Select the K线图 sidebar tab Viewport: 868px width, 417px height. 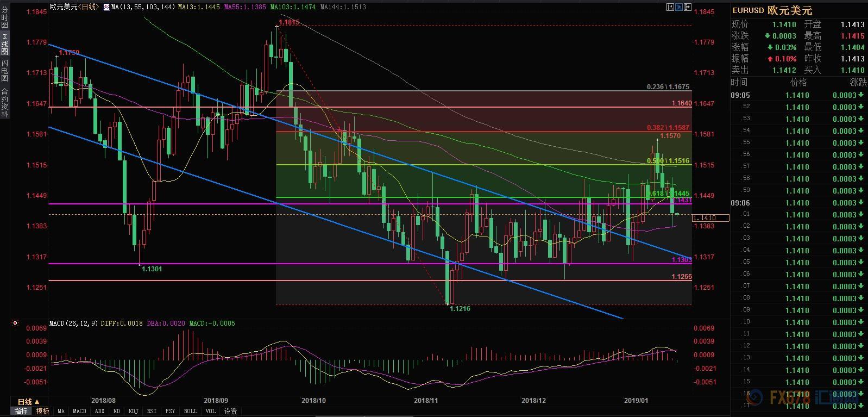4,44
